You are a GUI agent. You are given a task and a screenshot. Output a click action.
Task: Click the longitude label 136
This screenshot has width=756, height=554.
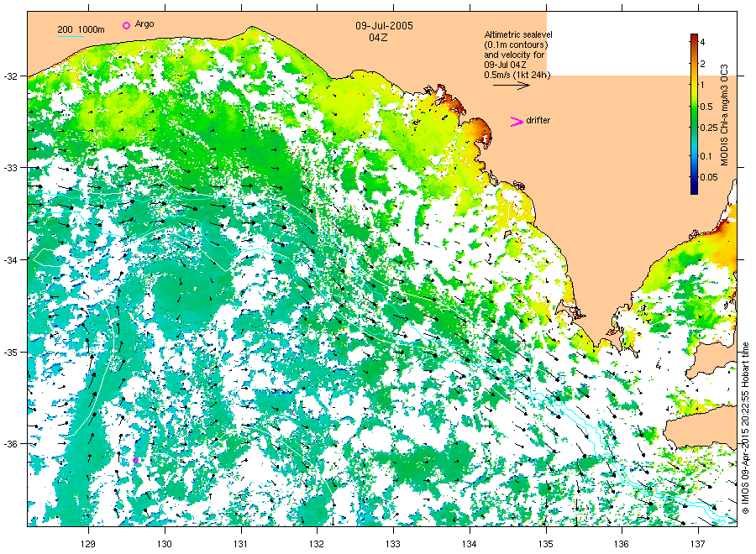point(622,545)
